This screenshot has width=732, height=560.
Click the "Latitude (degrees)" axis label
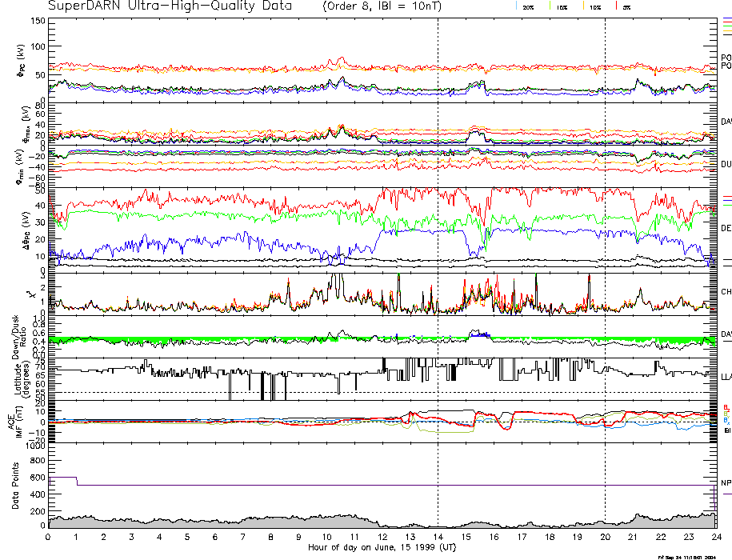click(16, 376)
